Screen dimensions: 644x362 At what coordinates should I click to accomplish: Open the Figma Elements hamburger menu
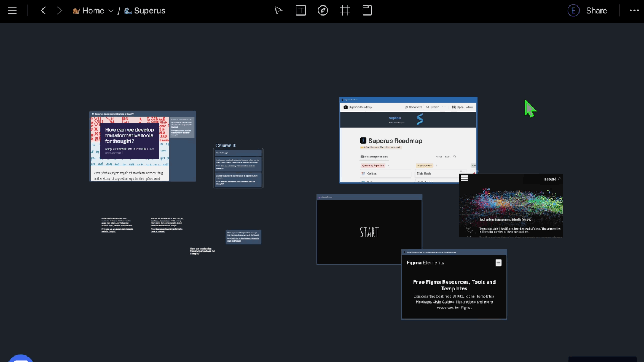click(x=498, y=263)
